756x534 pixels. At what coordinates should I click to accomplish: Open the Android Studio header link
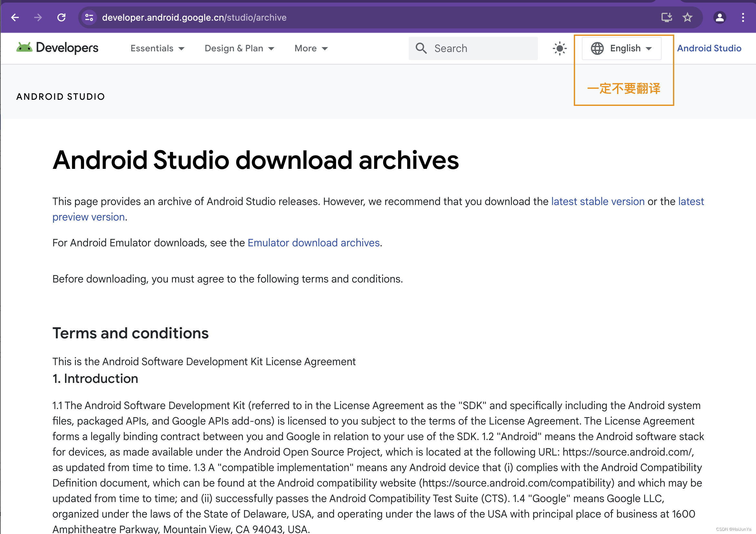(x=709, y=48)
